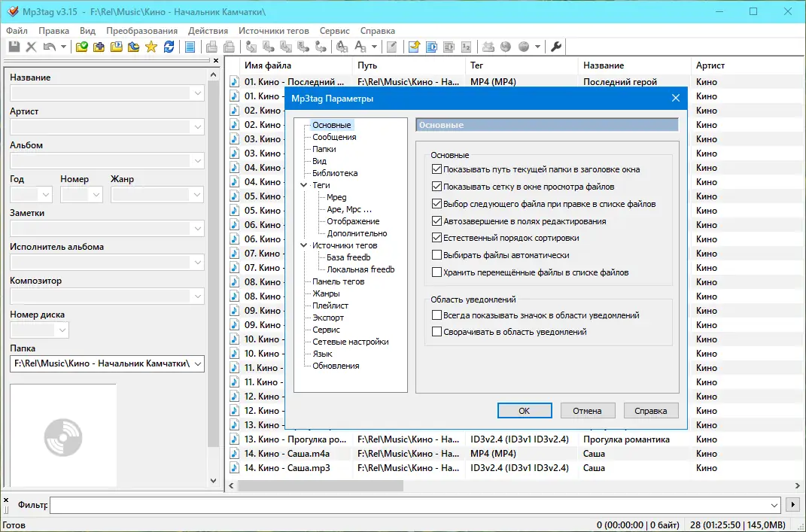Click the blue lined Select all files icon
806x532 pixels.
tap(190, 47)
